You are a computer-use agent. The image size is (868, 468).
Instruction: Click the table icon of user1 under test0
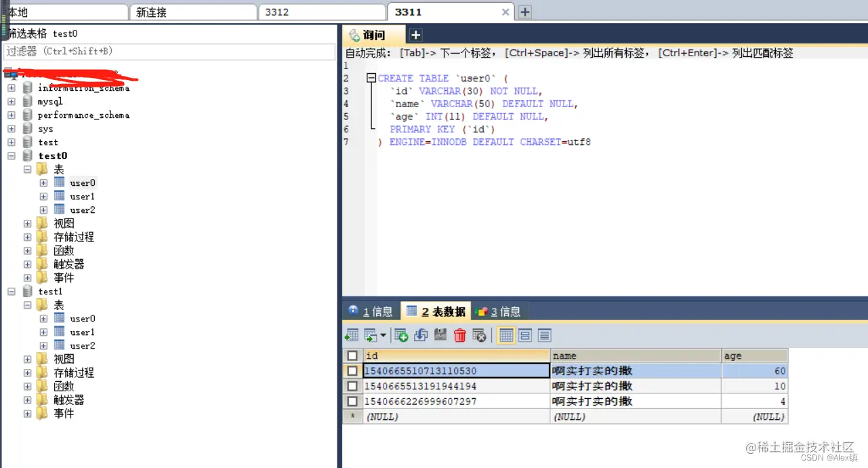(60, 196)
